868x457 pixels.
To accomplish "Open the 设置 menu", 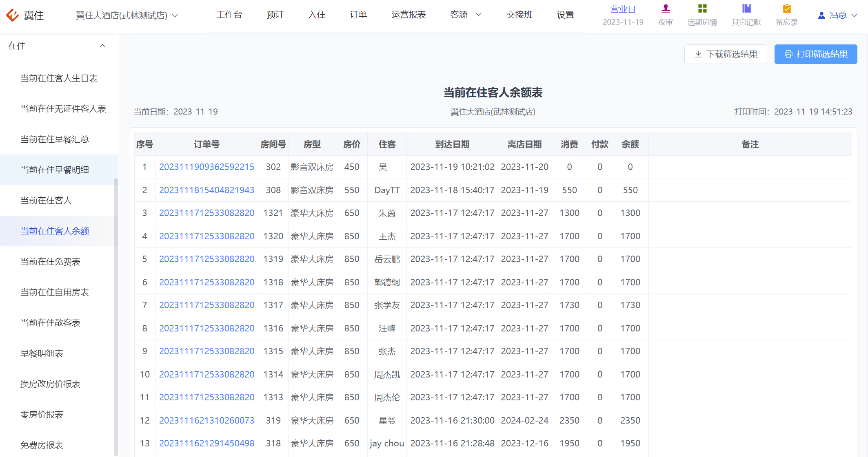I will [x=566, y=15].
